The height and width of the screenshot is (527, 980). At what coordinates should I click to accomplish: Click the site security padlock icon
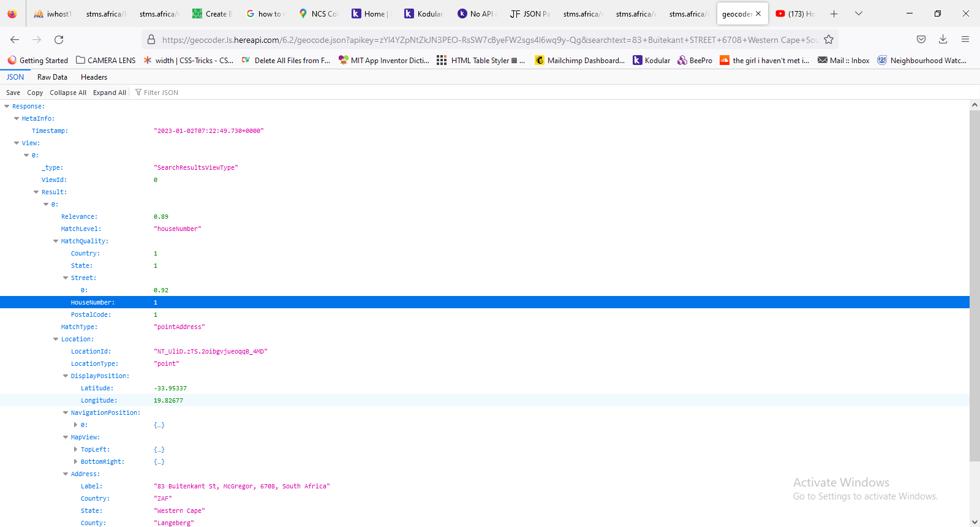coord(151,40)
